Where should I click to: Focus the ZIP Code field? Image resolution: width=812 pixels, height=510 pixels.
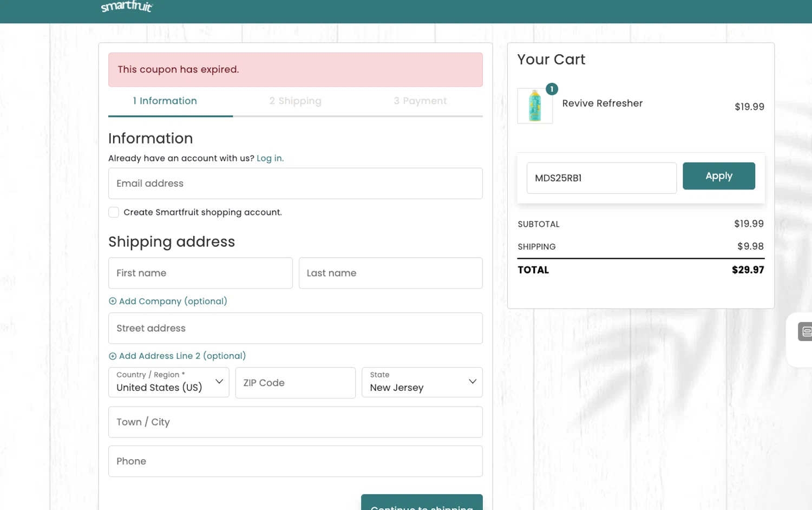(x=296, y=383)
